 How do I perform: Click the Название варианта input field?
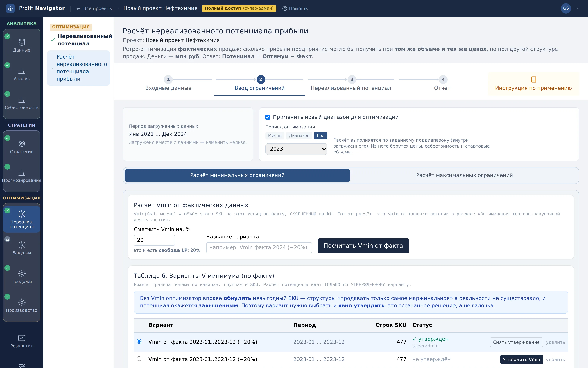point(259,247)
